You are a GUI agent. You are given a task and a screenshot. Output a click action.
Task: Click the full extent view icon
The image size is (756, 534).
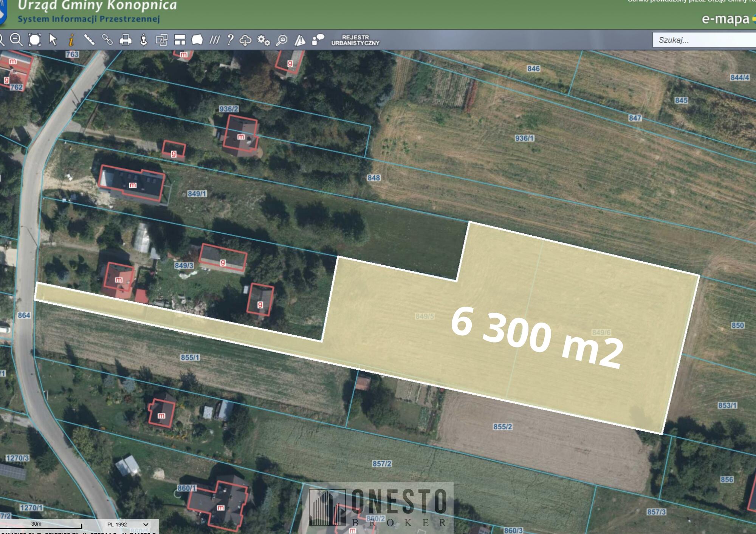click(x=35, y=40)
